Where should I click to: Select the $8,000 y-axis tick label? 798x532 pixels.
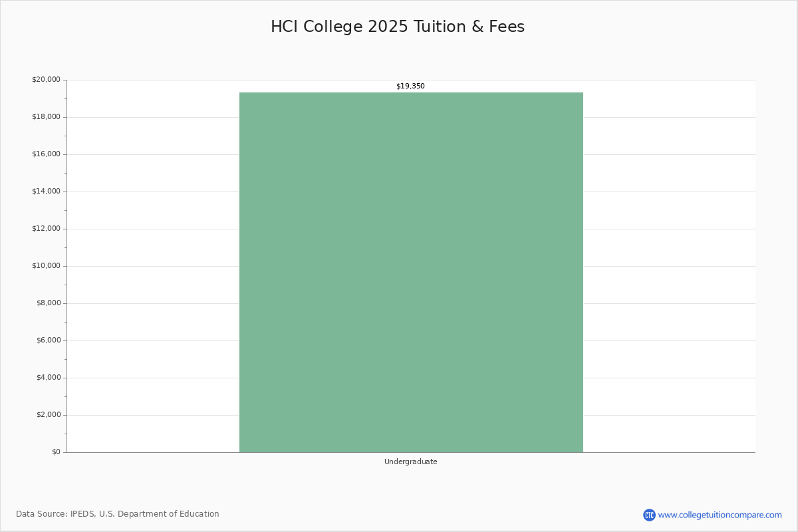(x=48, y=303)
